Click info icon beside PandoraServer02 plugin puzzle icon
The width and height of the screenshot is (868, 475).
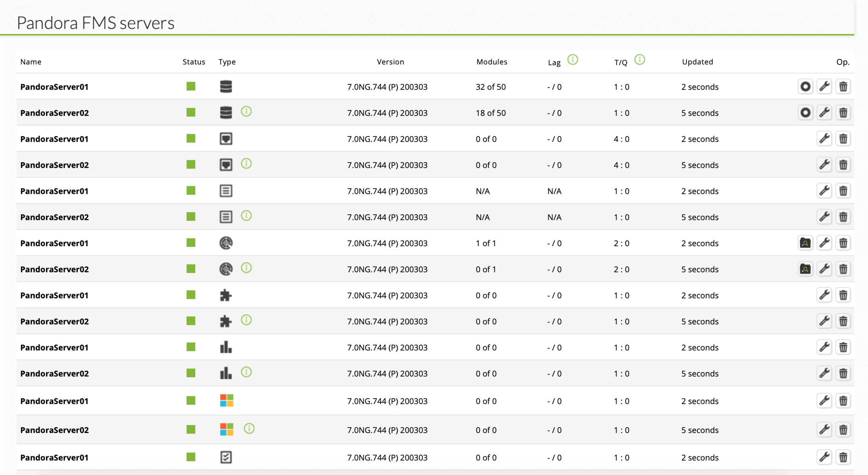pos(246,320)
